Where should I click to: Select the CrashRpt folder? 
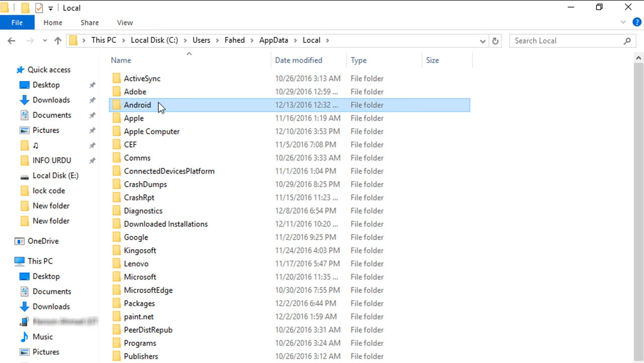[139, 197]
